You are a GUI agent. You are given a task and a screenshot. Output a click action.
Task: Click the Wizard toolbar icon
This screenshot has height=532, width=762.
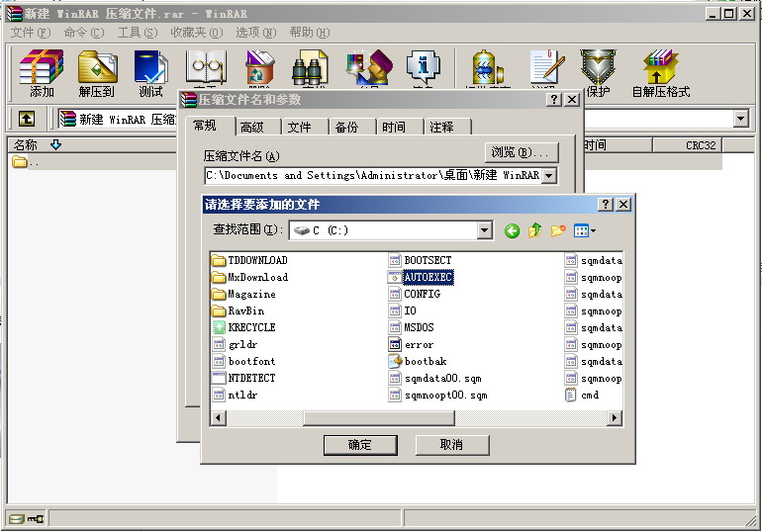[369, 68]
